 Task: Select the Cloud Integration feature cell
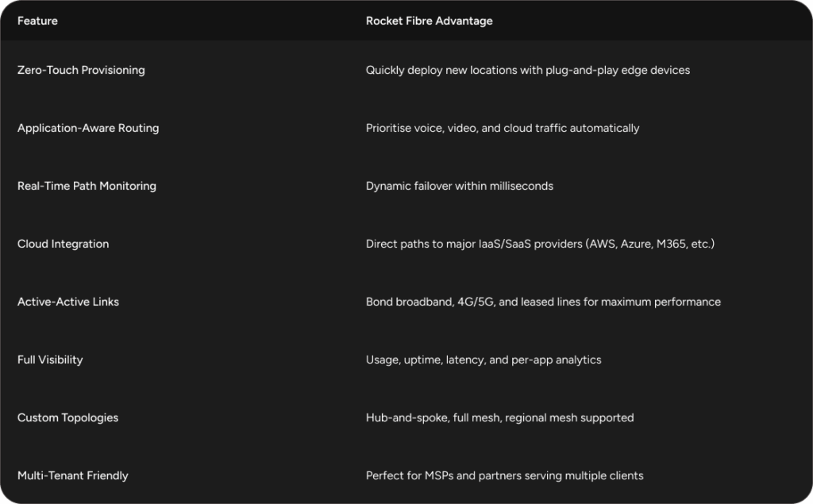tap(63, 244)
